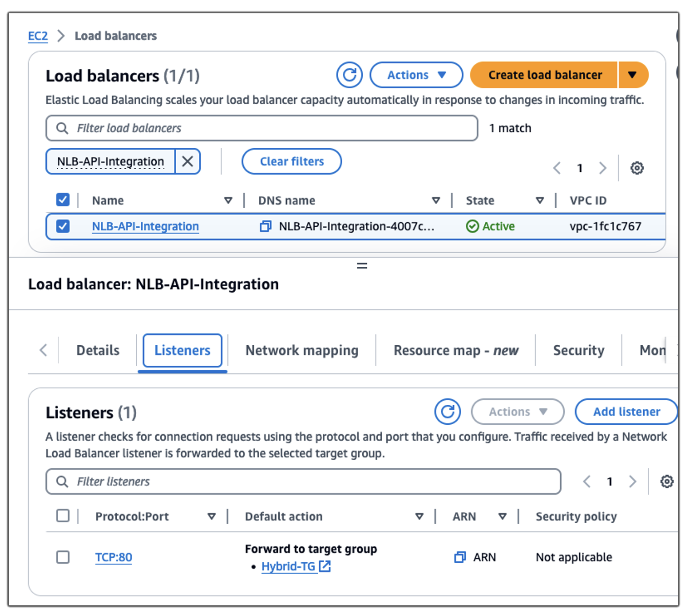Expand the Create load balancer arrow menu
The height and width of the screenshot is (616, 689).
[x=633, y=75]
